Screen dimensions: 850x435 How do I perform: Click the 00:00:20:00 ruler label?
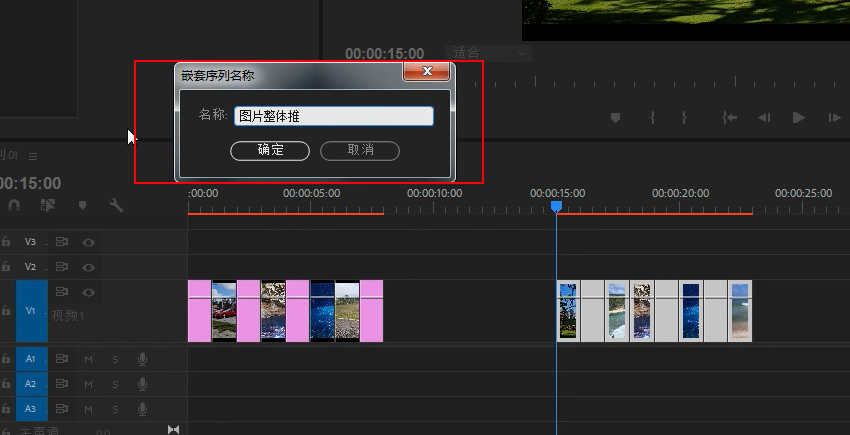[680, 193]
